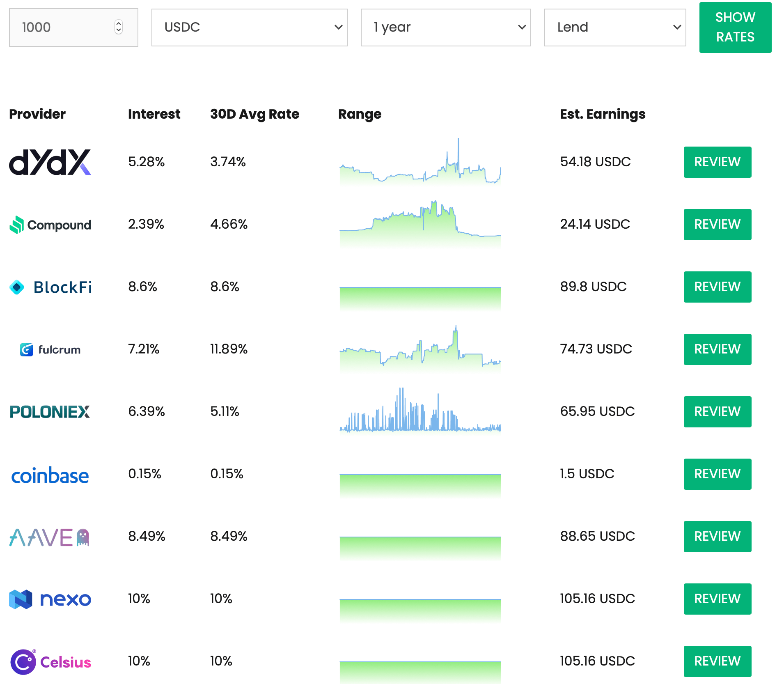Click the SHOW RATES button
This screenshot has height=684, width=784.
click(735, 28)
